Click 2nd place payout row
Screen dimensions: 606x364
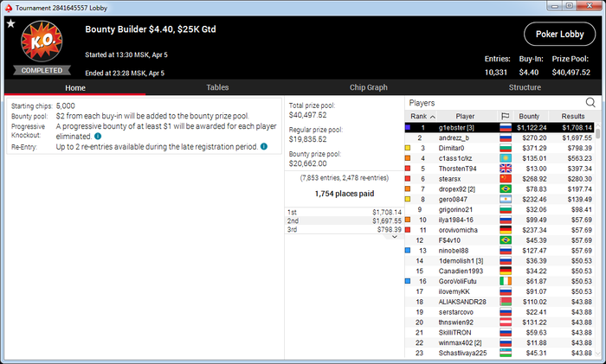[345, 220]
